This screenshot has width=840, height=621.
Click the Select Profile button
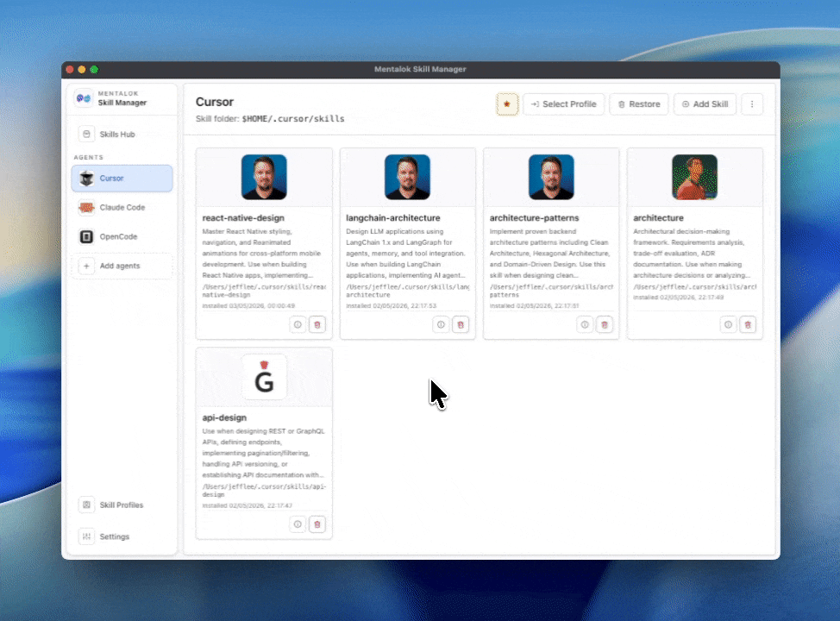coord(563,104)
